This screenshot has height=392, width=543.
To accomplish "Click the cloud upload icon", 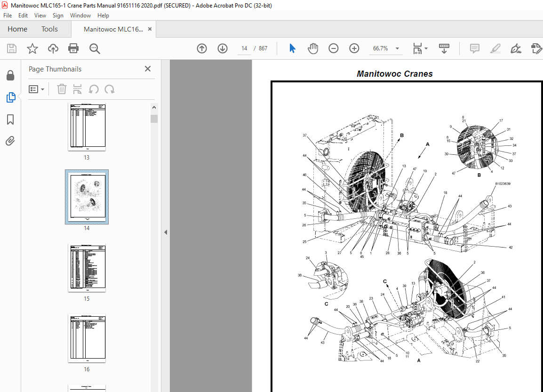I will click(x=53, y=48).
